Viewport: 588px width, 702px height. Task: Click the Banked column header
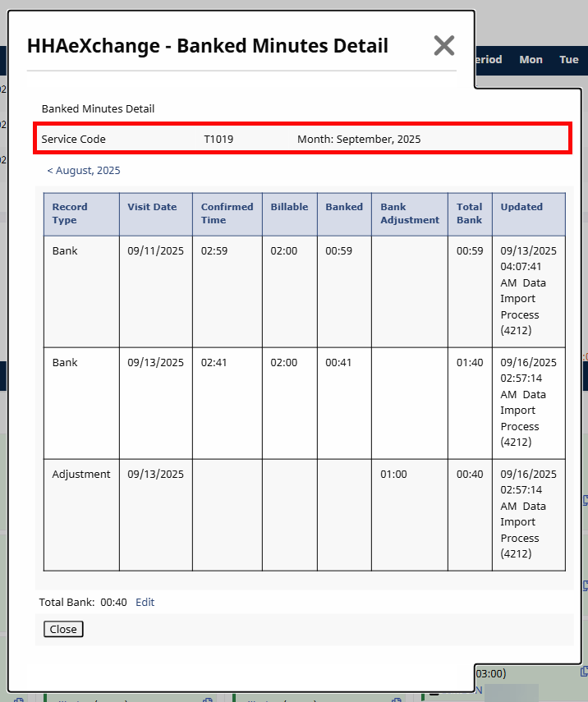click(x=343, y=207)
